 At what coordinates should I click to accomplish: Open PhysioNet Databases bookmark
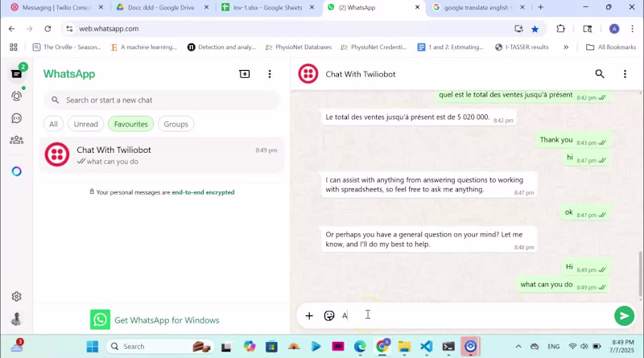(299, 47)
